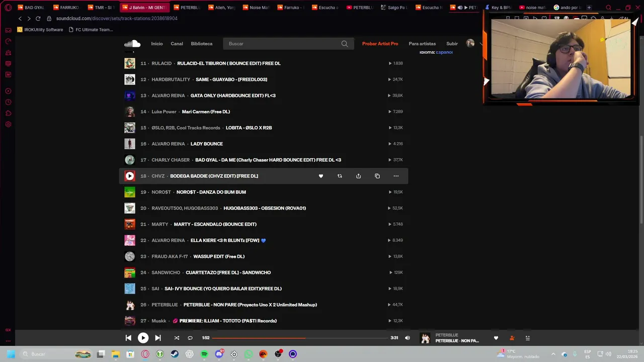Repost the BODEGA BADDIE track
644x362 pixels.
[x=340, y=176]
